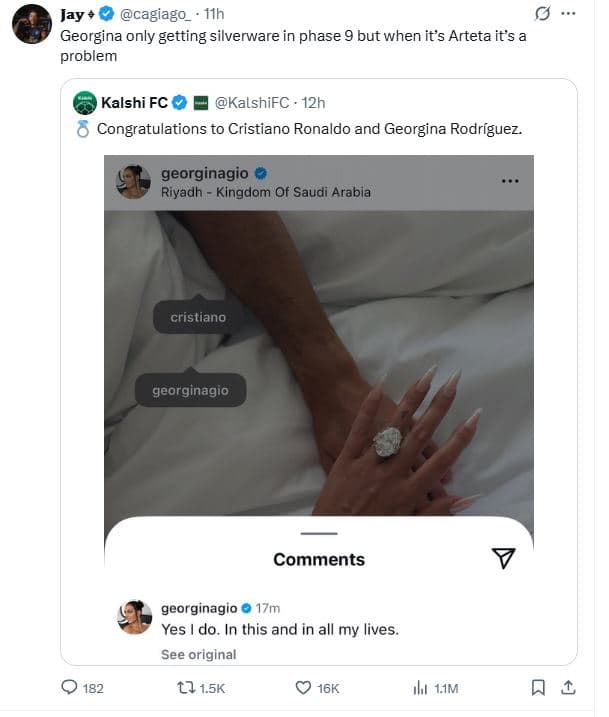The width and height of the screenshot is (609, 717).
Task: Open the tweet's three-dot more menu
Action: pos(569,15)
